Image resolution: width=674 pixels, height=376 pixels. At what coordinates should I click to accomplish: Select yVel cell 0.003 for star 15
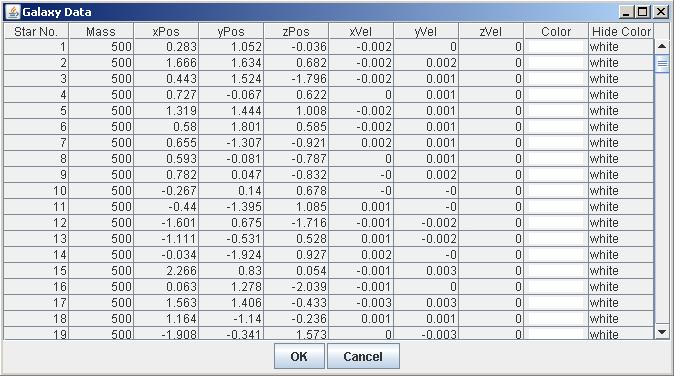click(426, 271)
